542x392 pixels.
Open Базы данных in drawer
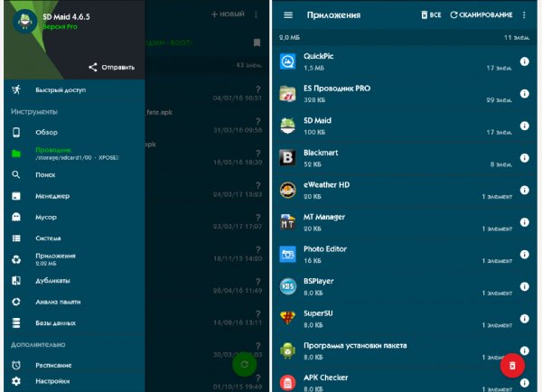click(x=74, y=322)
